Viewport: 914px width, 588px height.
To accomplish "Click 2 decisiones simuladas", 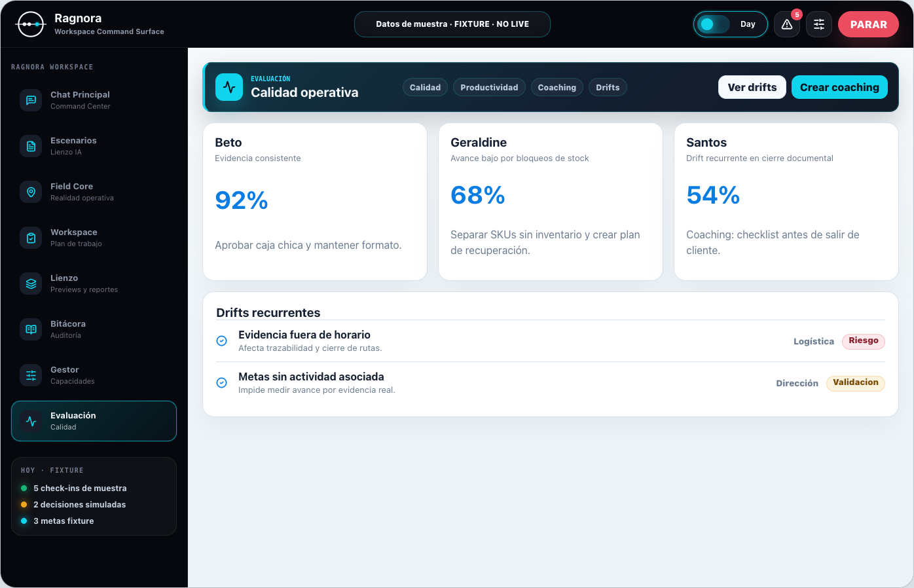I will pos(80,505).
